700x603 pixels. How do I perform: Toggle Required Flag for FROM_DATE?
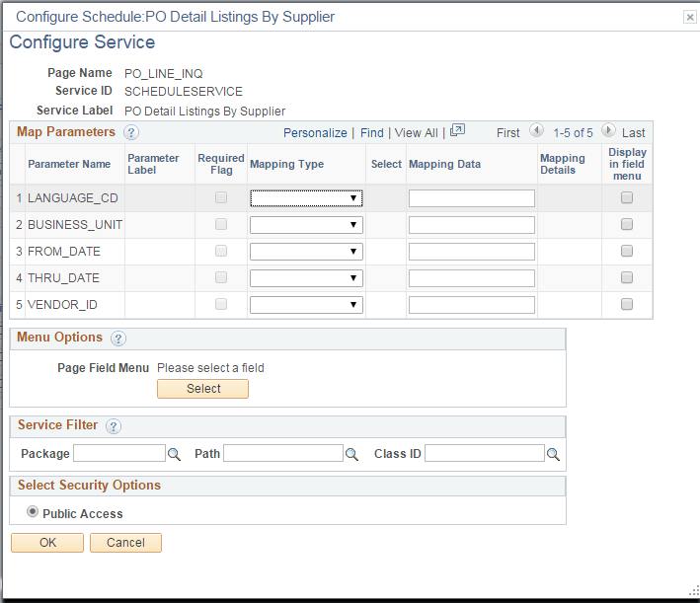pyautogui.click(x=221, y=251)
